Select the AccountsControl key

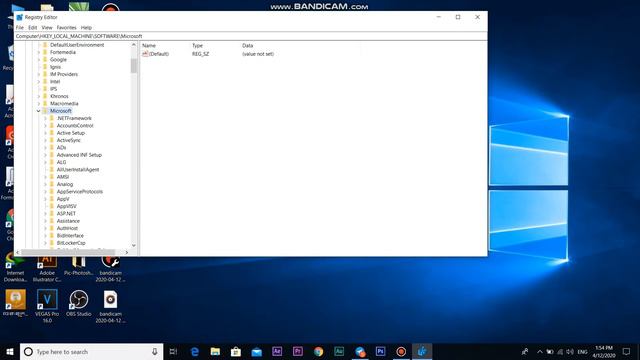tap(75, 126)
